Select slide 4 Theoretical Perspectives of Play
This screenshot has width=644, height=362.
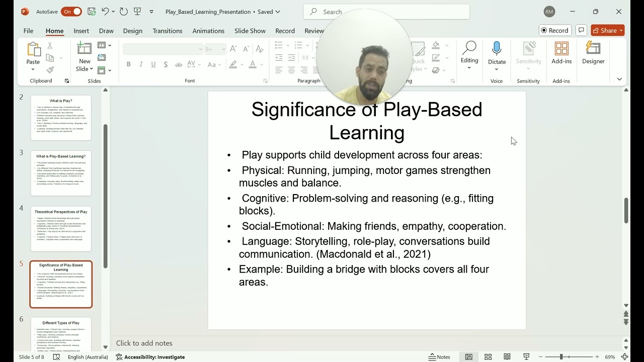(61, 229)
